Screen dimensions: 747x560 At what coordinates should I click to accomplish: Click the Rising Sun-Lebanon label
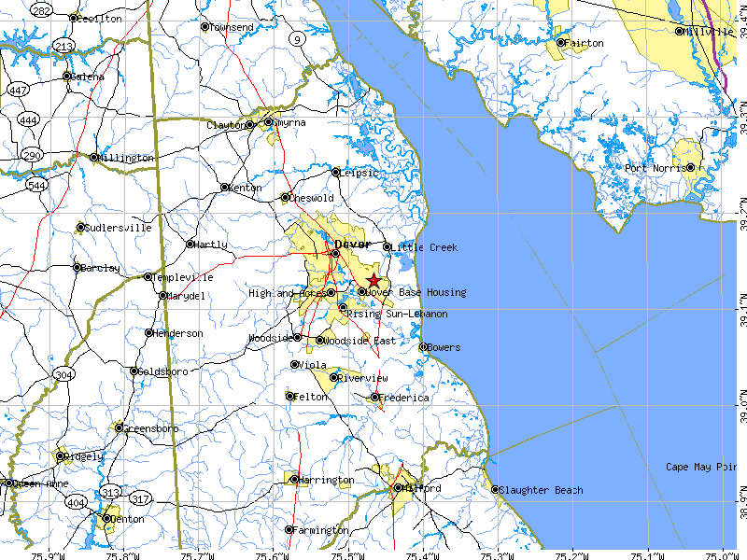pyautogui.click(x=398, y=315)
